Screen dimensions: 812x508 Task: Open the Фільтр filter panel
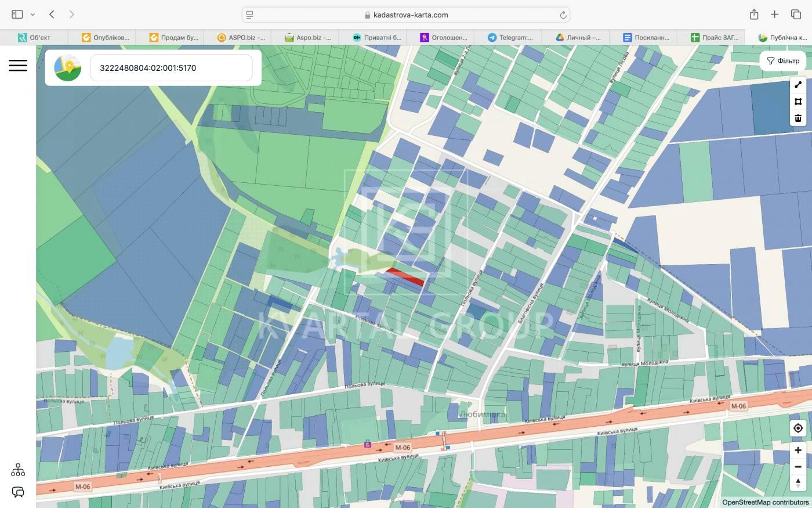(x=782, y=61)
